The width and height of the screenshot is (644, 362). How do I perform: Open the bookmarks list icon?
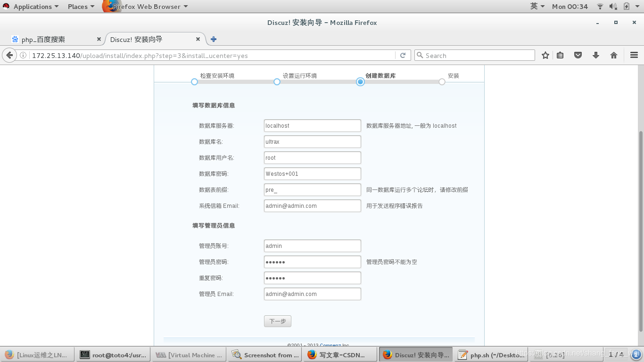click(x=560, y=55)
